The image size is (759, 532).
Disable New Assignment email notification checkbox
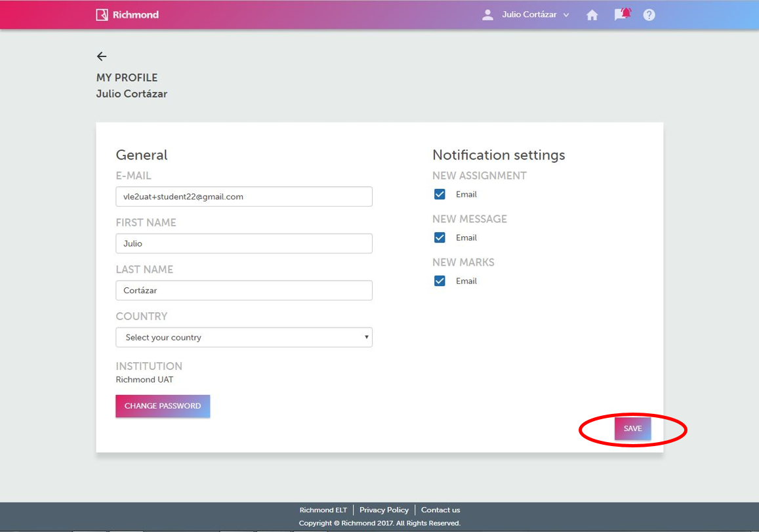click(440, 194)
